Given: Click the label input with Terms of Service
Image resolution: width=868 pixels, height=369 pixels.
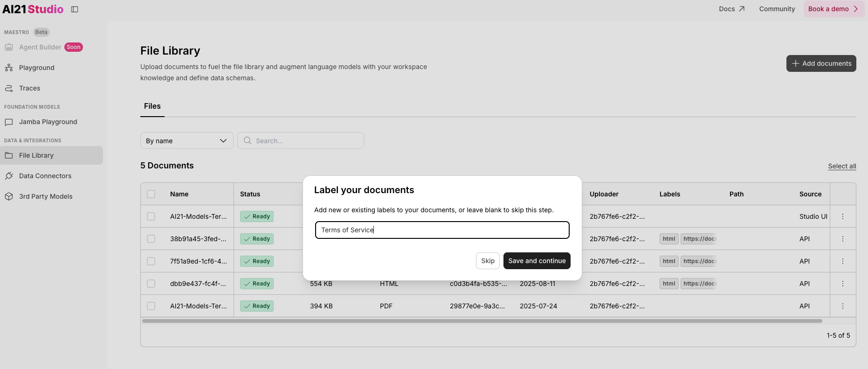Looking at the screenshot, I should click(x=442, y=230).
